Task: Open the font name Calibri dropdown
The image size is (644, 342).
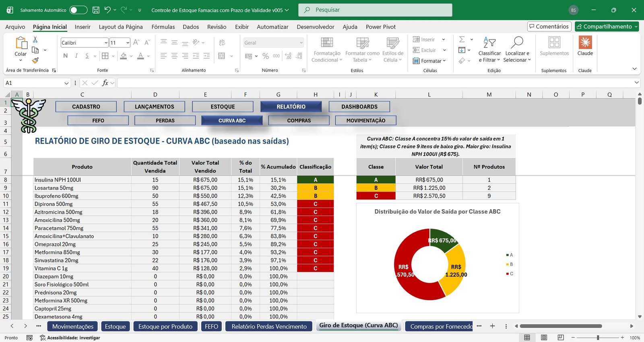Action: [x=106, y=43]
